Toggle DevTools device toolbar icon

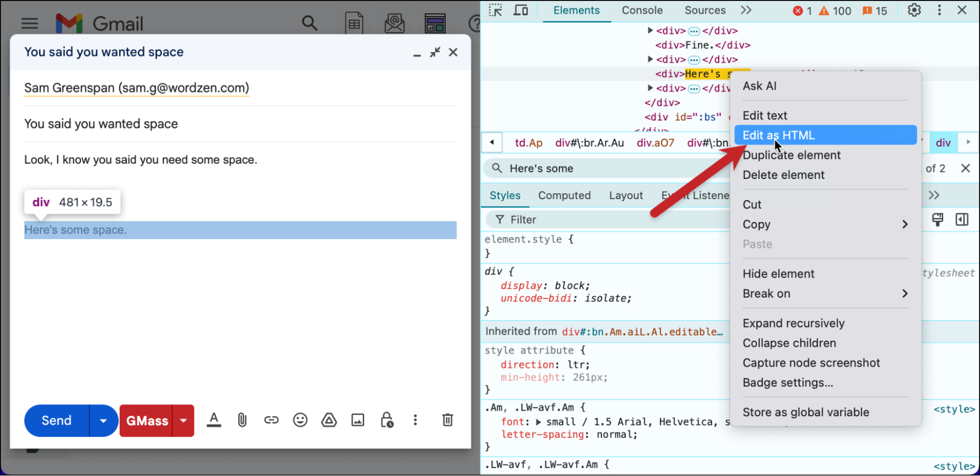(x=521, y=10)
